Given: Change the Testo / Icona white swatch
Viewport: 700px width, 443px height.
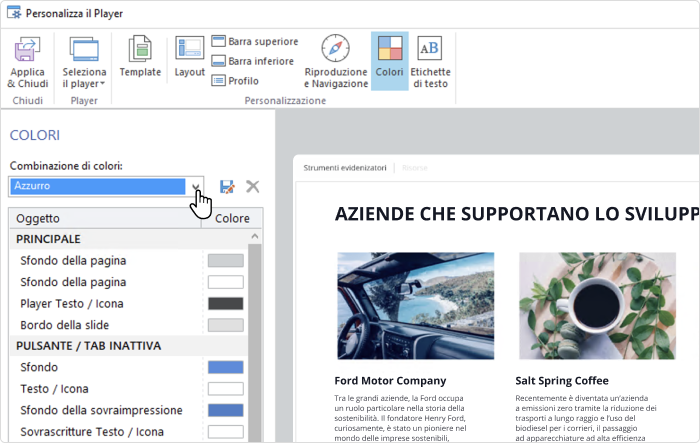Looking at the screenshot, I should point(225,389).
